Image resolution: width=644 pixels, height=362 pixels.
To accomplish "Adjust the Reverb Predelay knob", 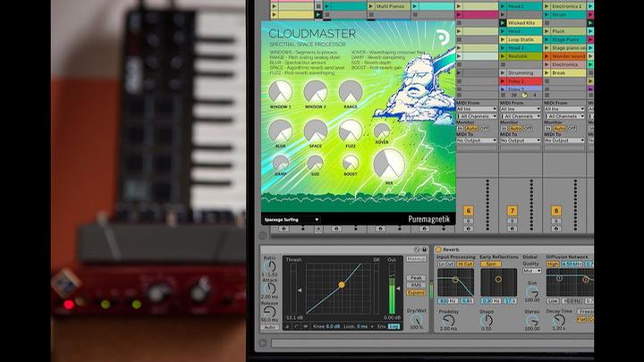I will (448, 321).
